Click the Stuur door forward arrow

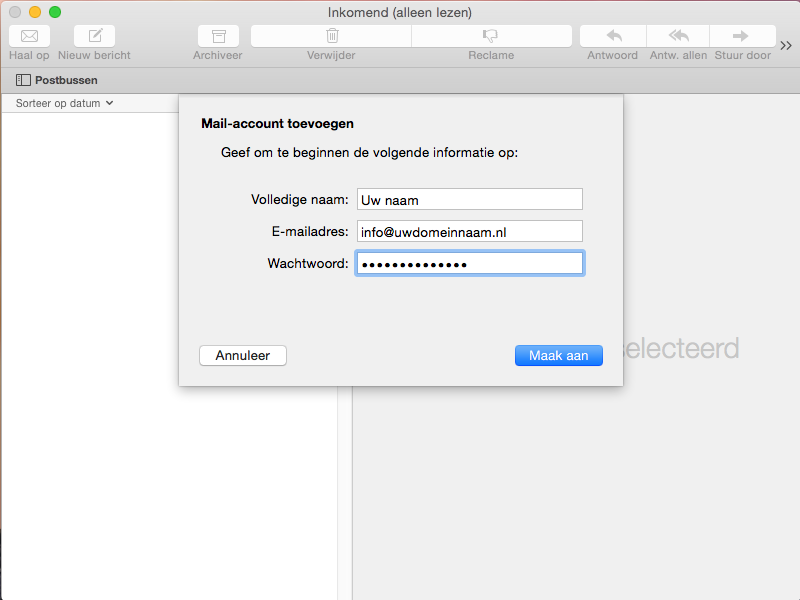point(742,36)
